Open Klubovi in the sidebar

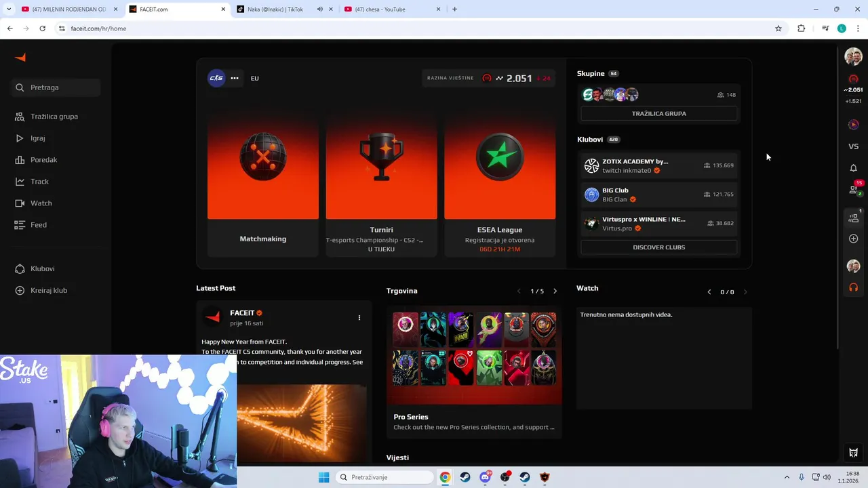coord(35,269)
